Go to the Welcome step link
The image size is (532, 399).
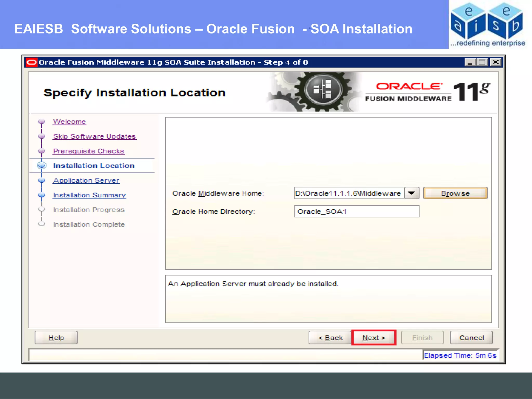click(x=69, y=122)
